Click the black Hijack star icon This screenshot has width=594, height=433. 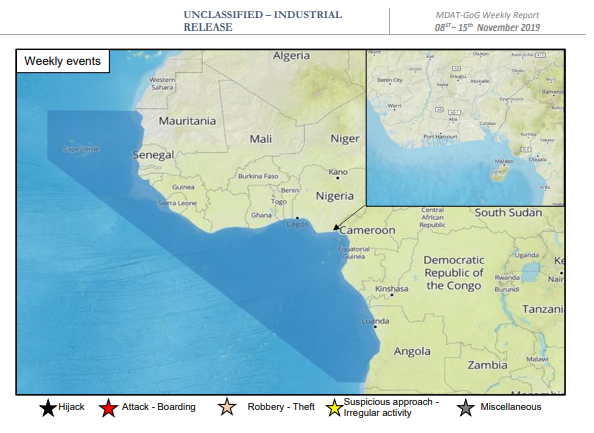pyautogui.click(x=48, y=408)
